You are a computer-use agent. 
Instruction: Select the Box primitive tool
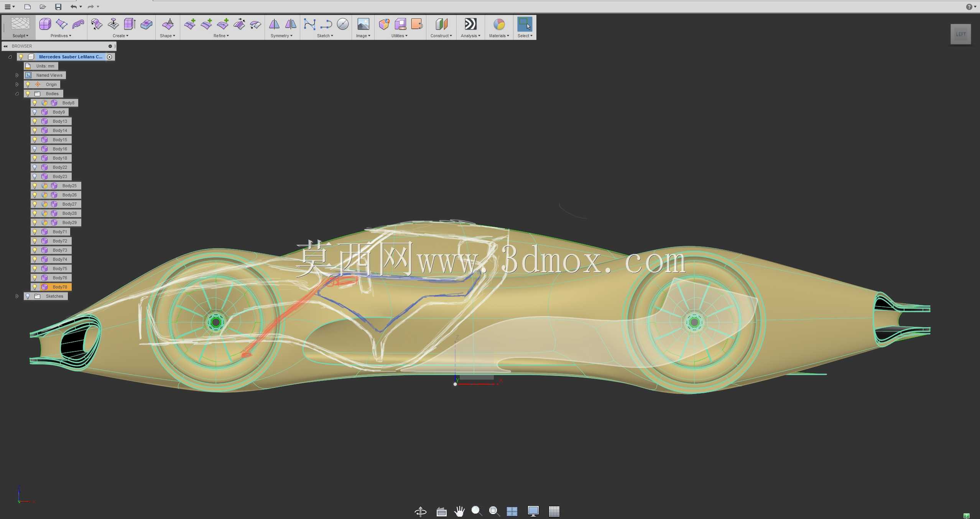click(45, 24)
